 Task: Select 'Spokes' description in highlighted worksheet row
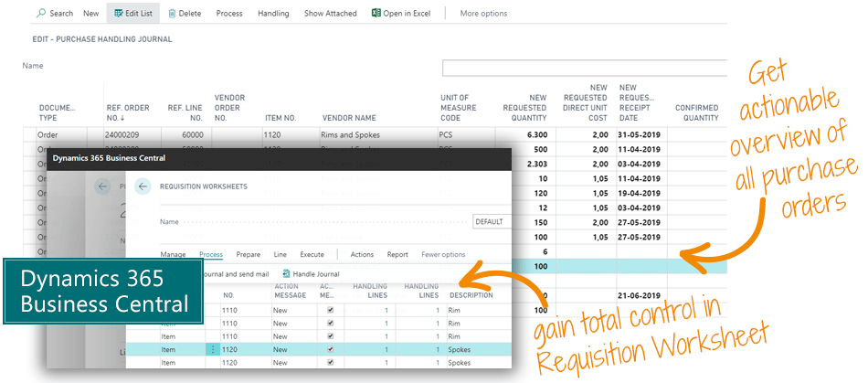459,350
